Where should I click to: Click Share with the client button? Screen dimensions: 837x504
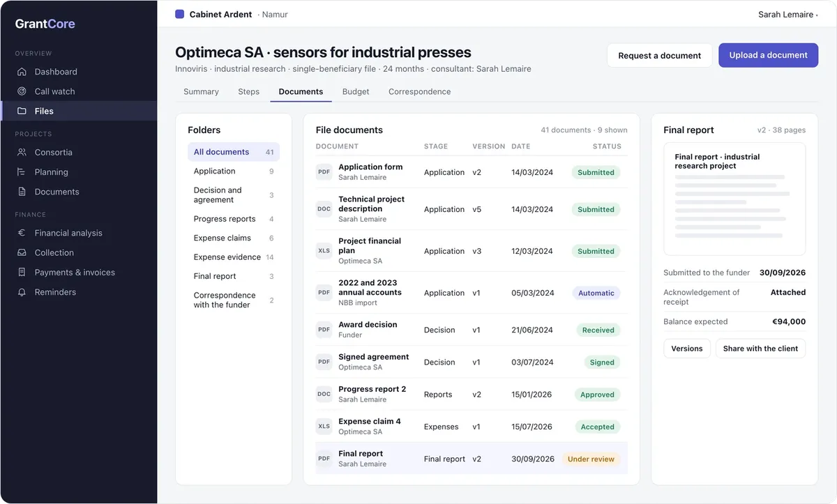[761, 349]
